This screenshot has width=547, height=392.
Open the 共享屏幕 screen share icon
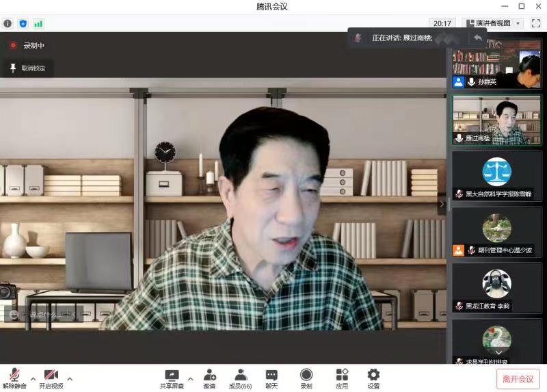tap(172, 377)
